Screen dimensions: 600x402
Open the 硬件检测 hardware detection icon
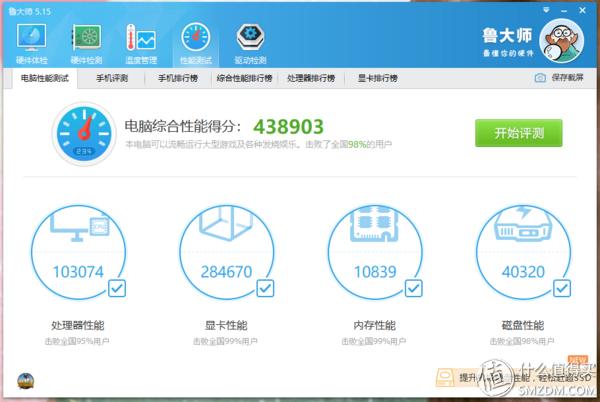click(86, 43)
